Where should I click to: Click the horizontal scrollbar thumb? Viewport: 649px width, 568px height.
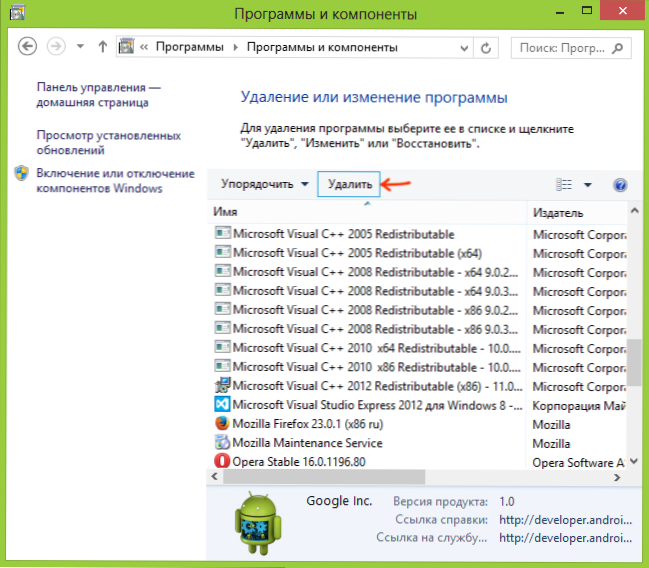pyautogui.click(x=324, y=477)
